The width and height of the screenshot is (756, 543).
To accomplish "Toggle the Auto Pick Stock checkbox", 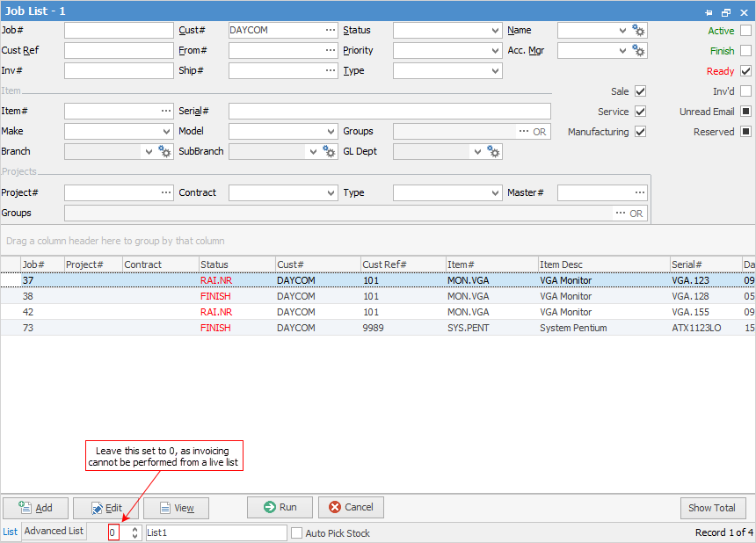I will [297, 533].
